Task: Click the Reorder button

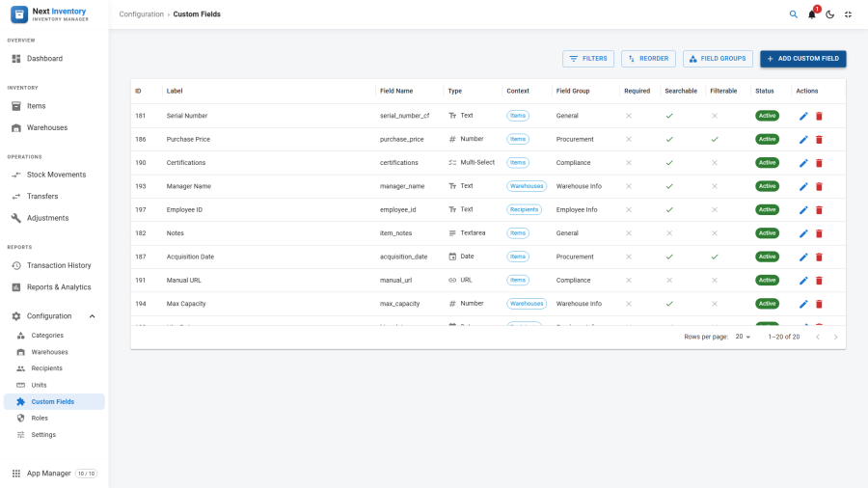Action: click(x=648, y=59)
